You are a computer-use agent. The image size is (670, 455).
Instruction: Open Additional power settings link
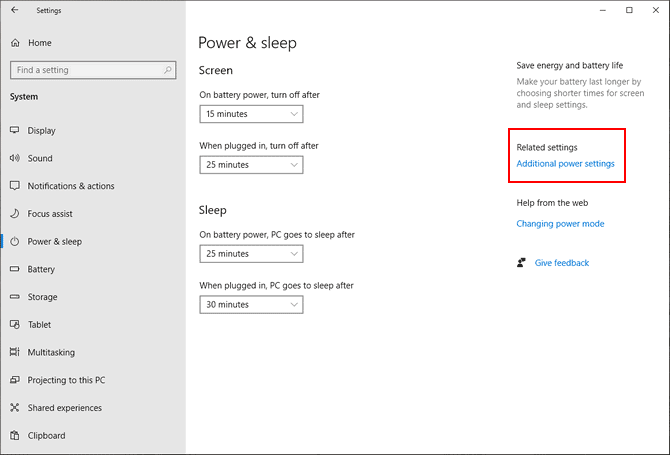565,164
